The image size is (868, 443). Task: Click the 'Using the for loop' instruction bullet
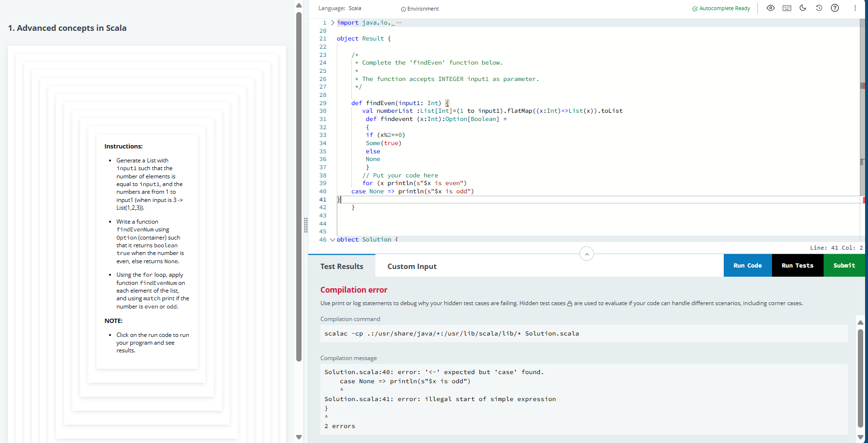[x=152, y=291]
